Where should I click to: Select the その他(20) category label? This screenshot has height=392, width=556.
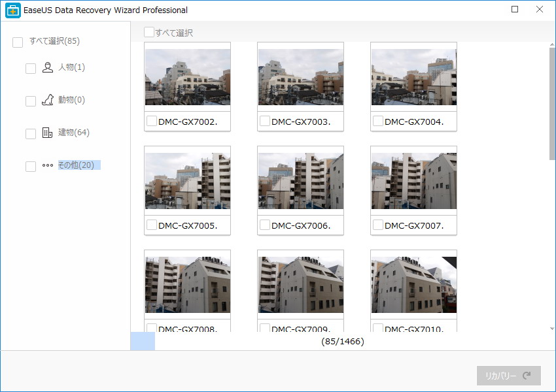(76, 165)
